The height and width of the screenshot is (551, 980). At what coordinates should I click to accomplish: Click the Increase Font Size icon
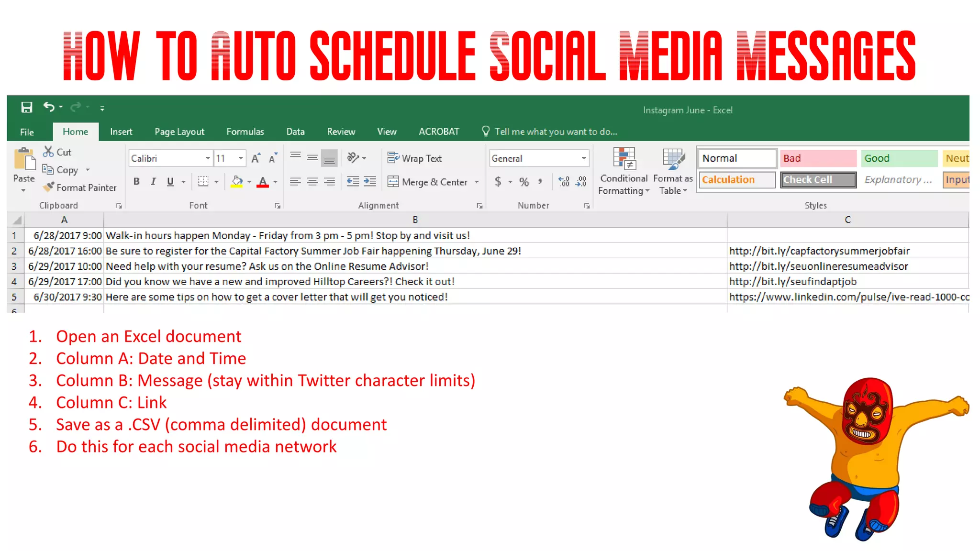click(256, 158)
